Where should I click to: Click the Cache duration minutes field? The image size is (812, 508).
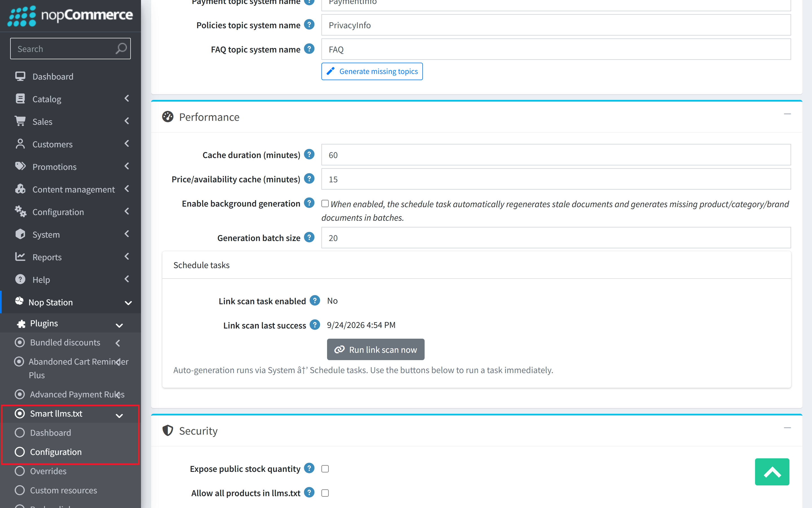coord(556,155)
